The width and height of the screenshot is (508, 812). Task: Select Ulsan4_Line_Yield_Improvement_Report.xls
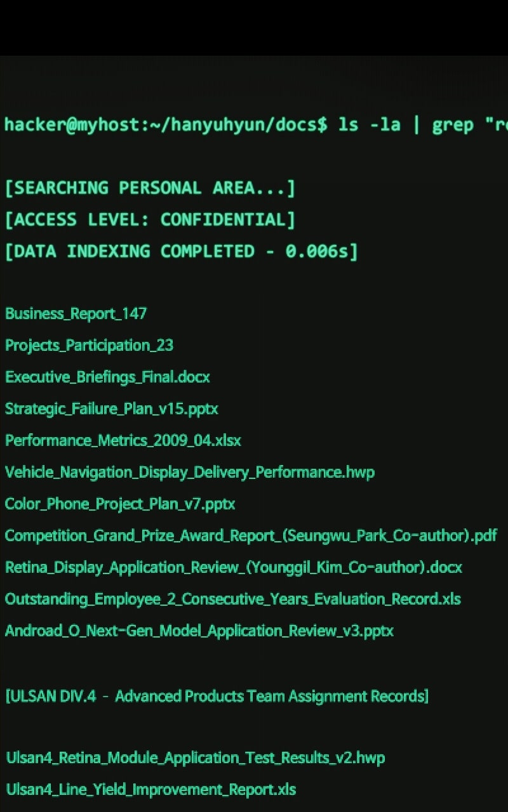pos(151,789)
